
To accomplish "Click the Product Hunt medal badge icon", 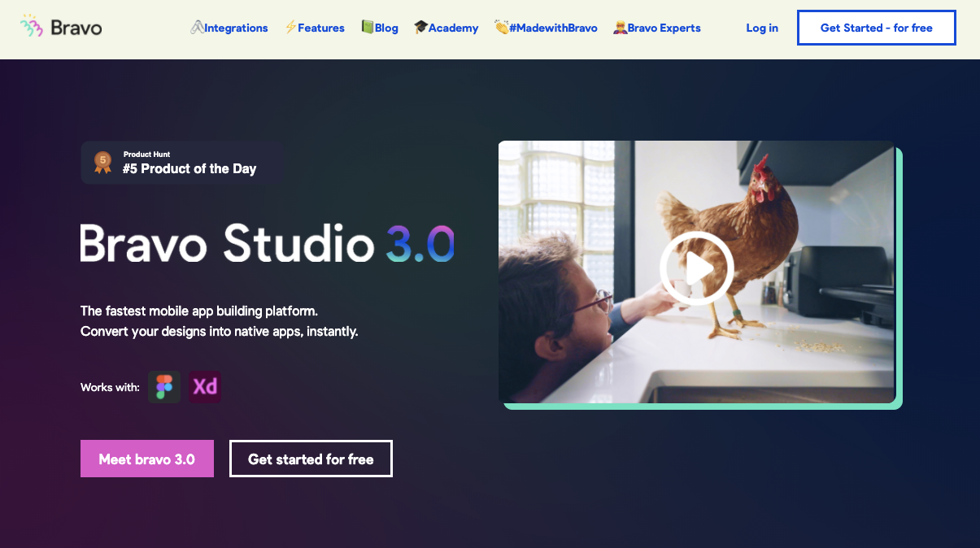I will click(x=102, y=162).
